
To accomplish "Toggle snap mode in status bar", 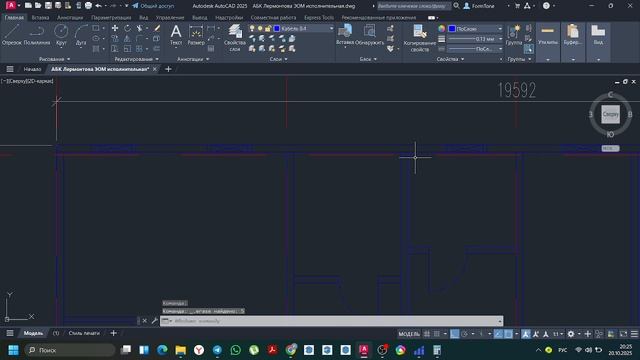I will coord(437,334).
